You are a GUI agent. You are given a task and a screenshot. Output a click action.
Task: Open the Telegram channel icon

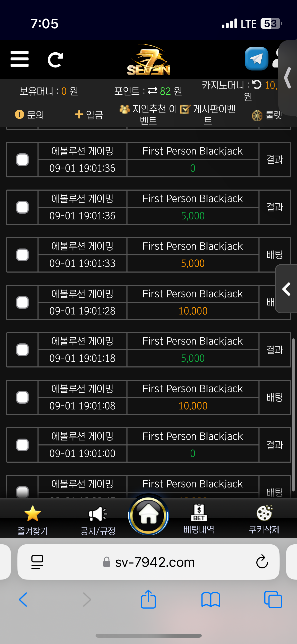click(256, 59)
